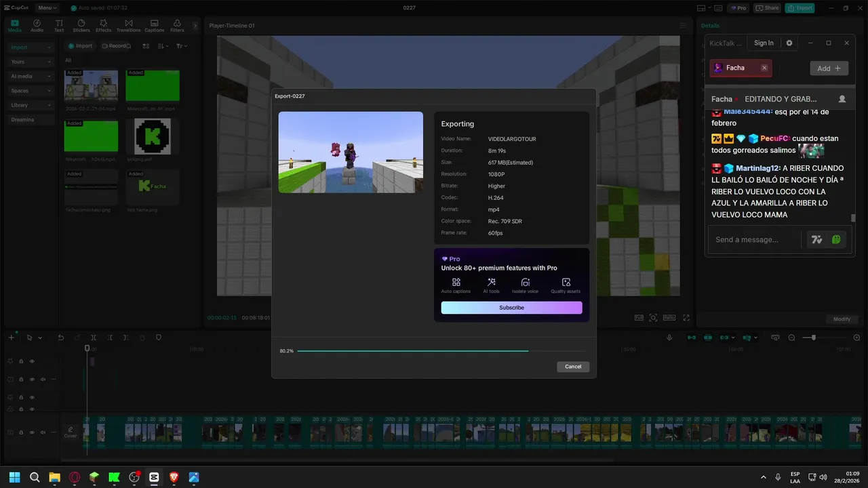This screenshot has height=488, width=868.
Task: Open the layout switcher in title bar
Action: 704,7
